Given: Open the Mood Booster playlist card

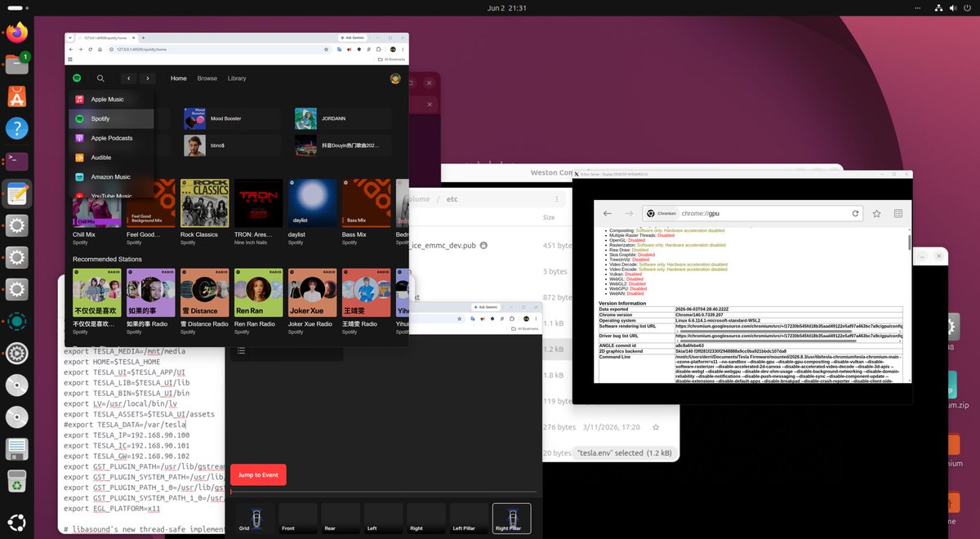Looking at the screenshot, I should click(232, 119).
